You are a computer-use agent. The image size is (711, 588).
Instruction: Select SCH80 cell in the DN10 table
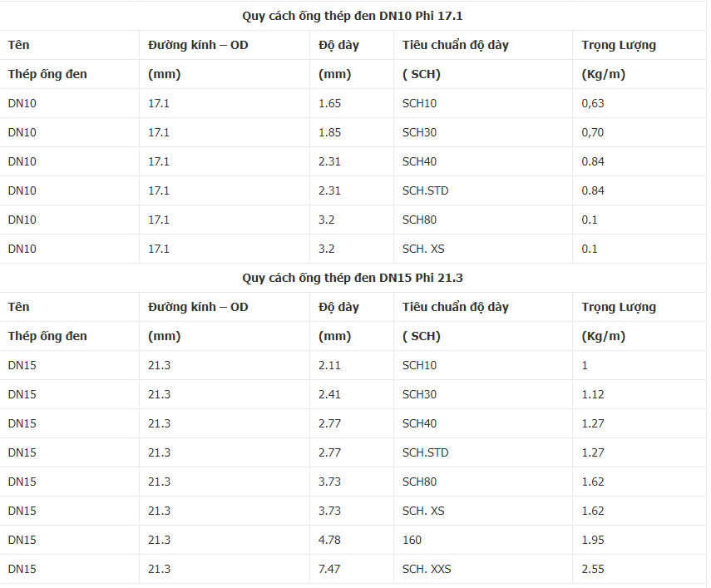coord(419,220)
